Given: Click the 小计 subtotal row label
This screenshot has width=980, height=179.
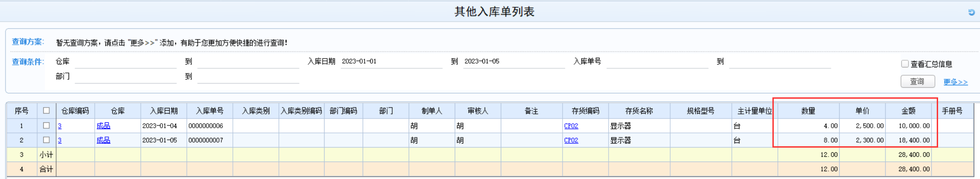Looking at the screenshot, I should [46, 155].
